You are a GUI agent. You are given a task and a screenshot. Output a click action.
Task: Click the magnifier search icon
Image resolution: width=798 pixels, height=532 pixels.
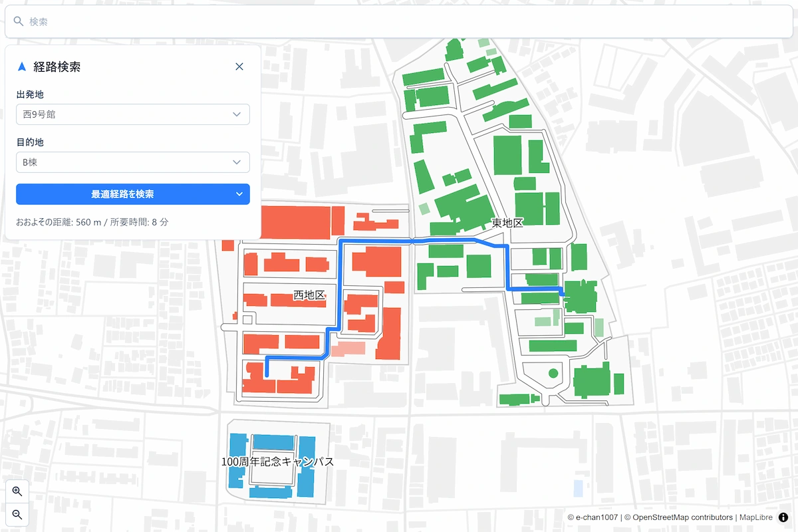coord(19,21)
